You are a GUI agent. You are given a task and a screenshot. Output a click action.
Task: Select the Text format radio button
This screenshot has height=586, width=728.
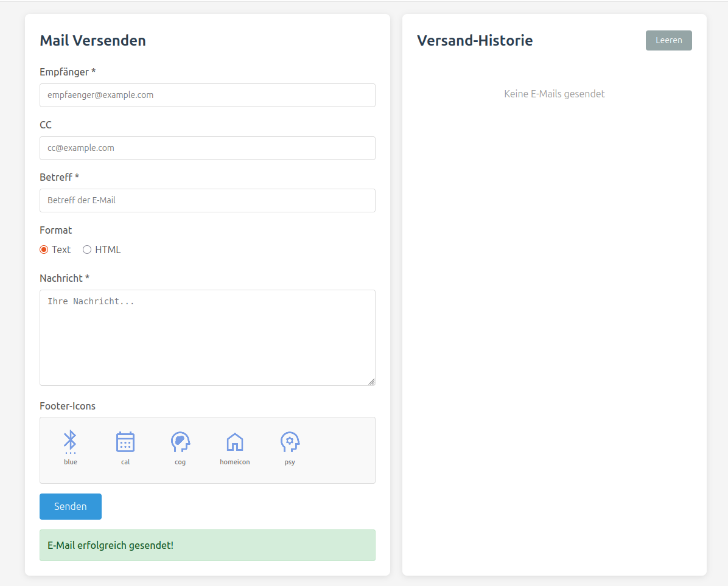coord(44,249)
